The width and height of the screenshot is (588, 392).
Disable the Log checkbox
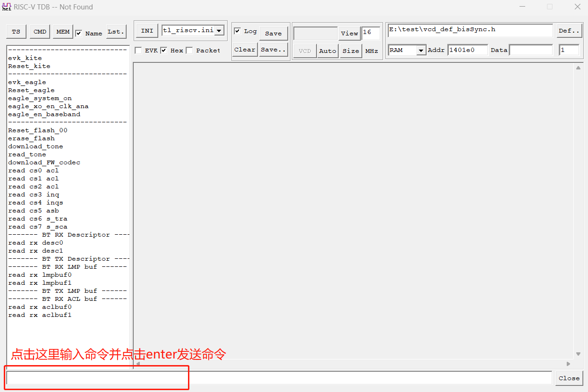click(237, 31)
